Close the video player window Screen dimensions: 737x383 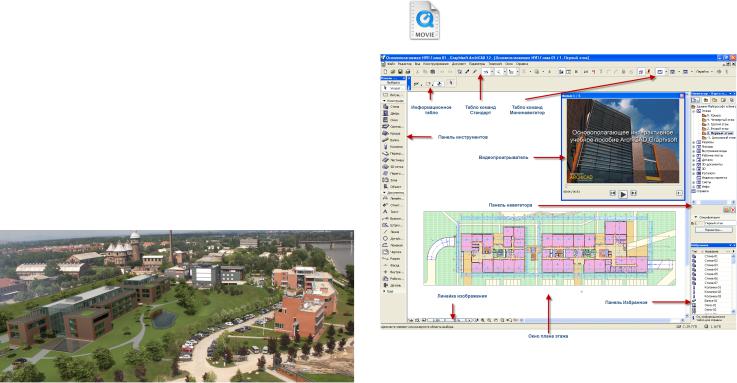(682, 95)
